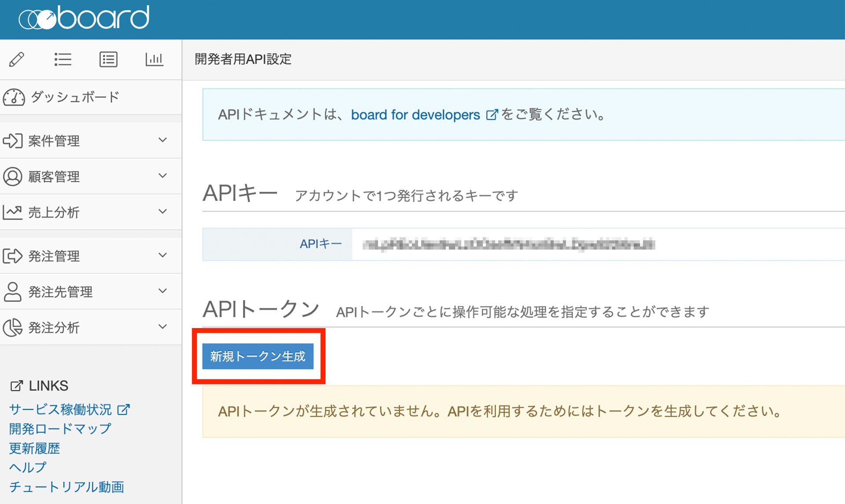This screenshot has height=504, width=845.
Task: Click the external link icon after board for developers
Action: [492, 115]
